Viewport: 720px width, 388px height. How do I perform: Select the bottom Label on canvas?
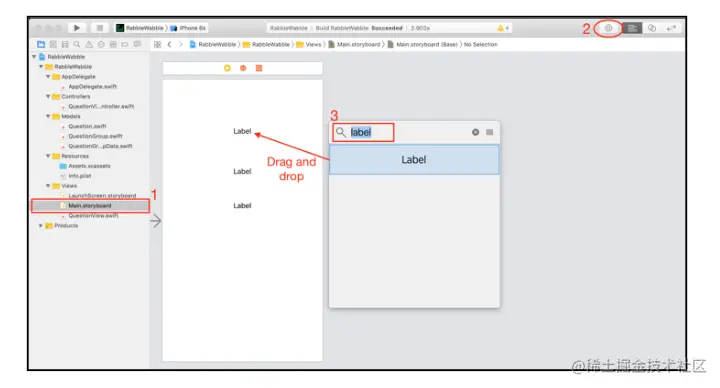(x=242, y=206)
